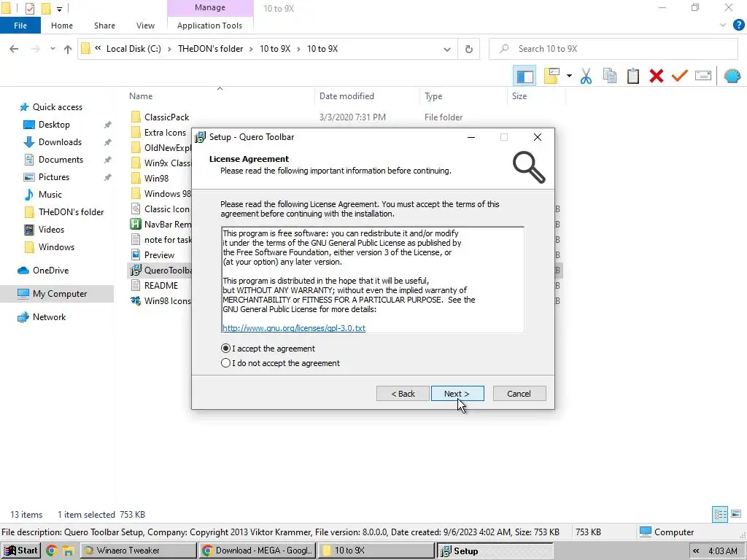Click the Copy icon in Explorer toolbar
Viewport: 747px width, 560px height.
pyautogui.click(x=609, y=76)
